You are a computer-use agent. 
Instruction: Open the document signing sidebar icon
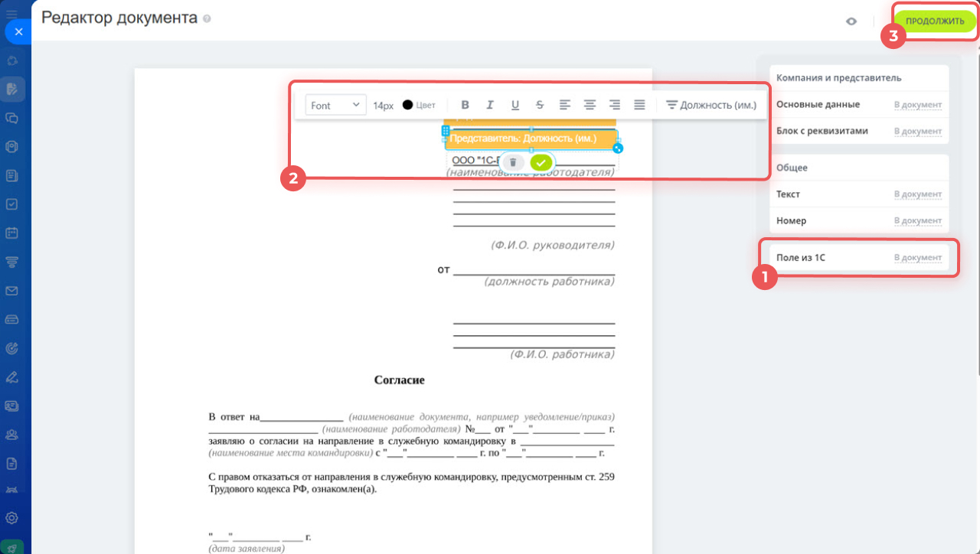(x=12, y=90)
